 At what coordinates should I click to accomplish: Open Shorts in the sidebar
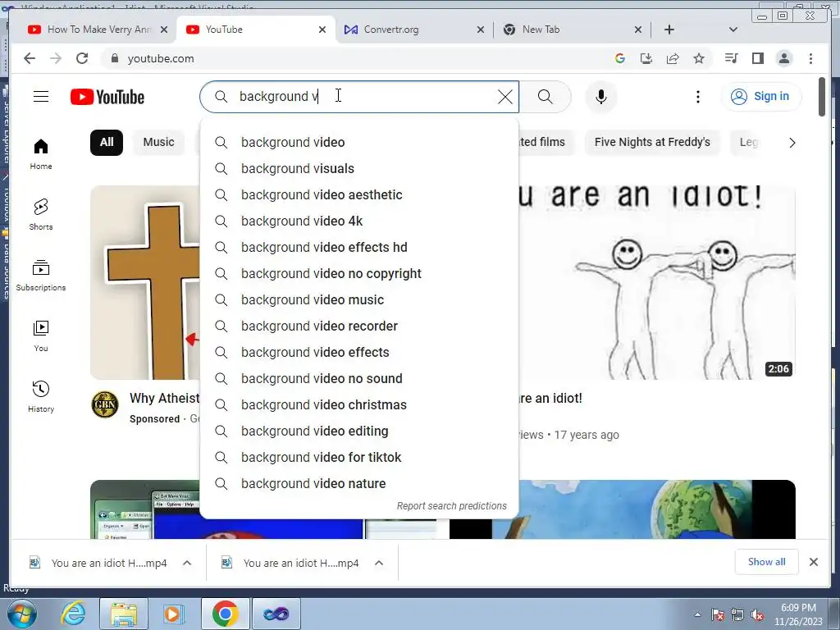(41, 214)
